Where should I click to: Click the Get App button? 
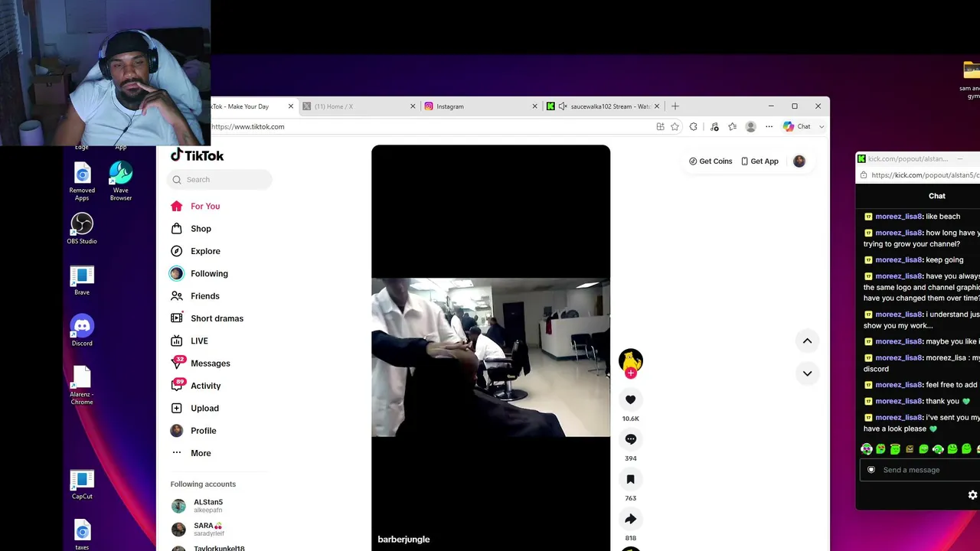pyautogui.click(x=759, y=161)
